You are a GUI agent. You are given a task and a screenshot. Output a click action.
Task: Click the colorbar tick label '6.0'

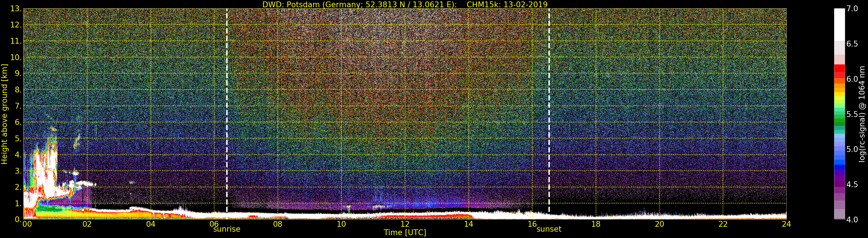click(852, 79)
